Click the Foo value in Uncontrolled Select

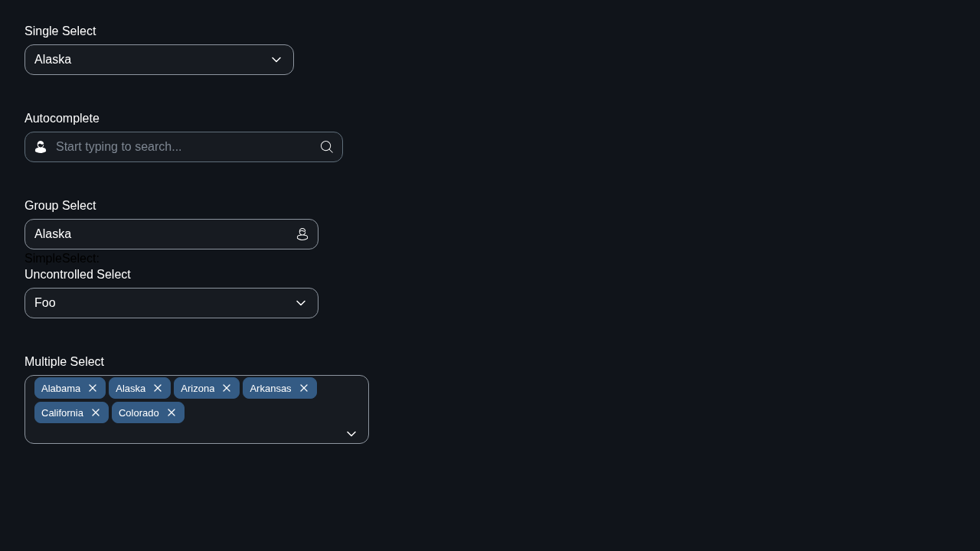pos(45,303)
